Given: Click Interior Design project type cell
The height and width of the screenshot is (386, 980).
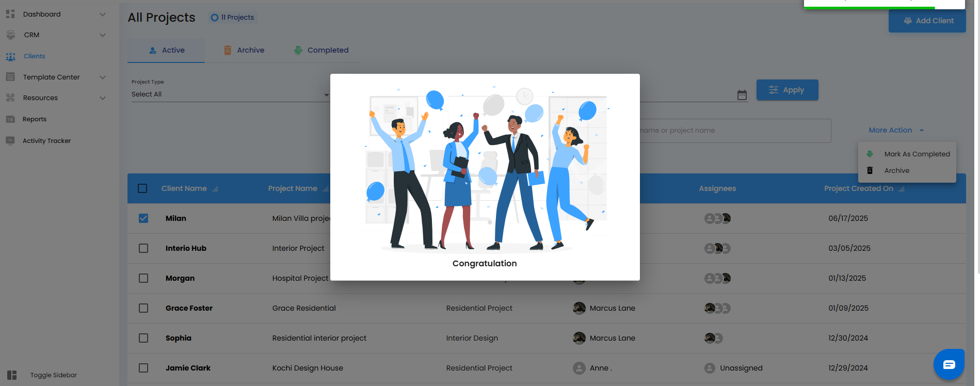Looking at the screenshot, I should coord(472,338).
